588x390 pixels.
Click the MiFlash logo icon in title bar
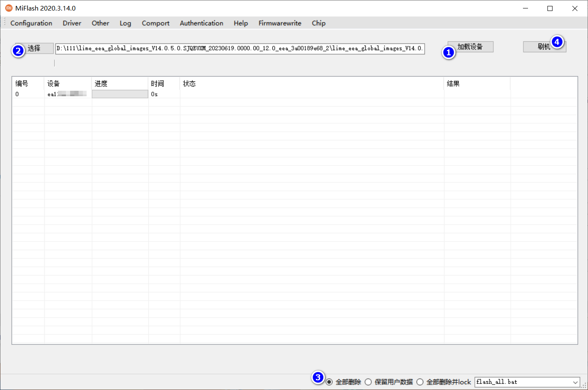(x=8, y=8)
